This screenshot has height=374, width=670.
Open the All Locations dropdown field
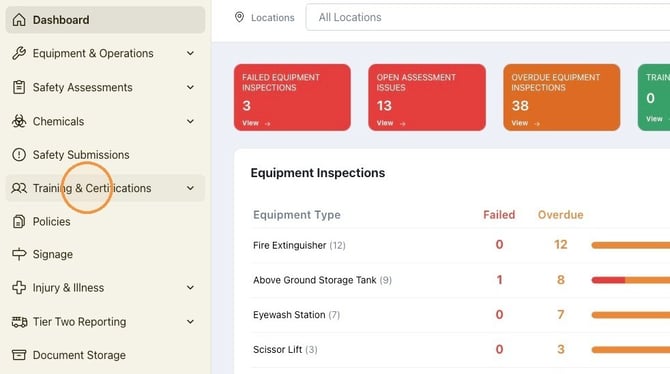488,18
